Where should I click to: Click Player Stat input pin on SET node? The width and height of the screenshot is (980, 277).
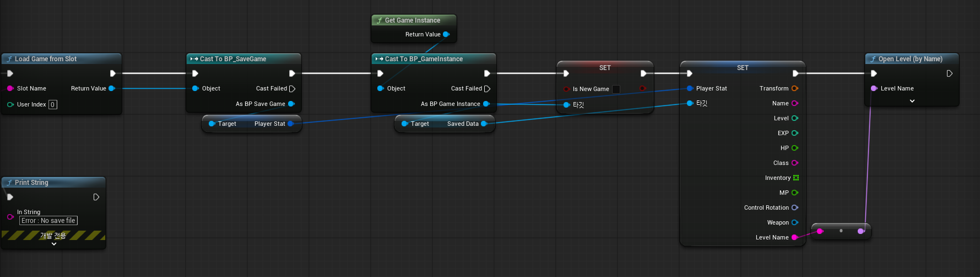click(x=690, y=88)
